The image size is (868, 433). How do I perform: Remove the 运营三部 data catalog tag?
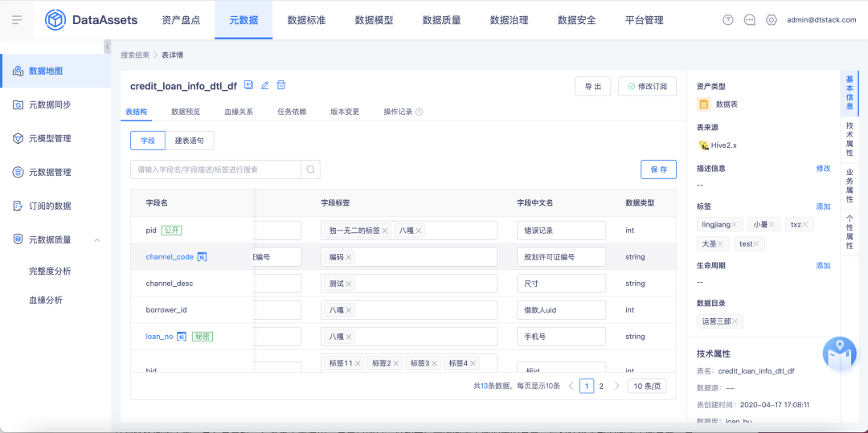(735, 321)
